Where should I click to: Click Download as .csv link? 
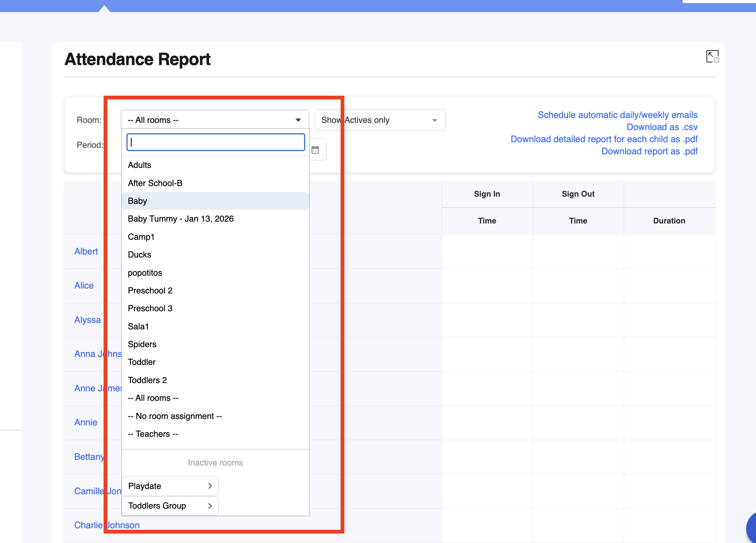(662, 127)
